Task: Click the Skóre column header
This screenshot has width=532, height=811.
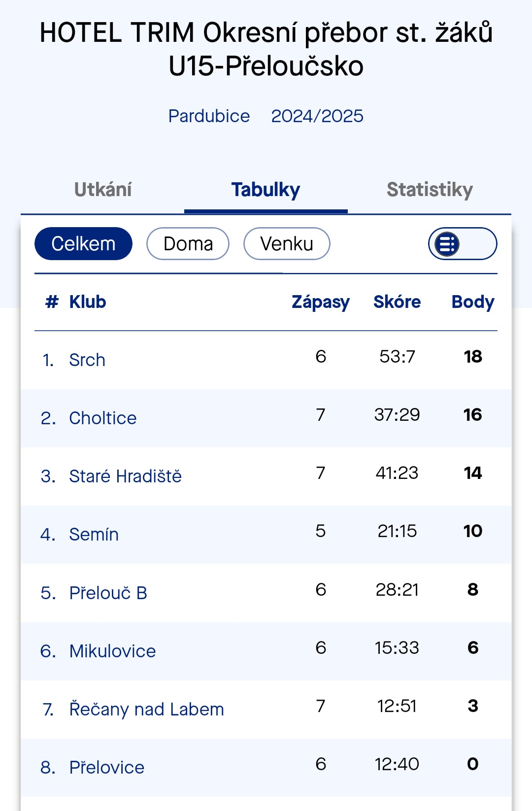Action: 397,302
